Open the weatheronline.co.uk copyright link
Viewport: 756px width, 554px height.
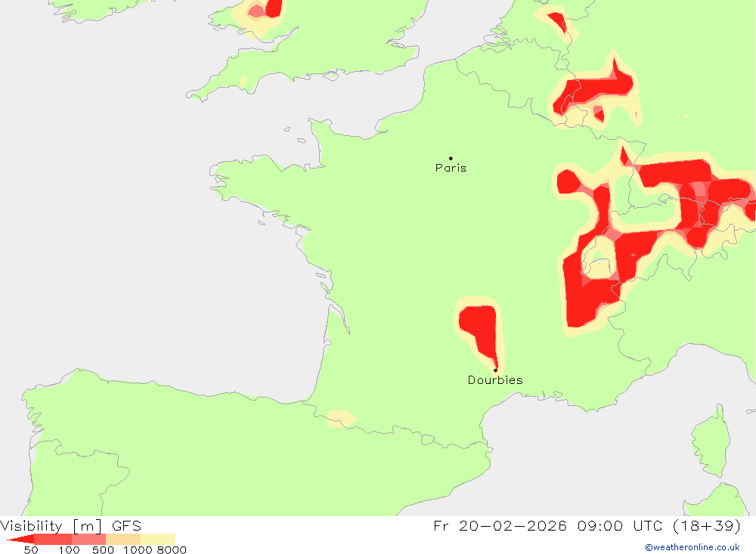(x=692, y=547)
